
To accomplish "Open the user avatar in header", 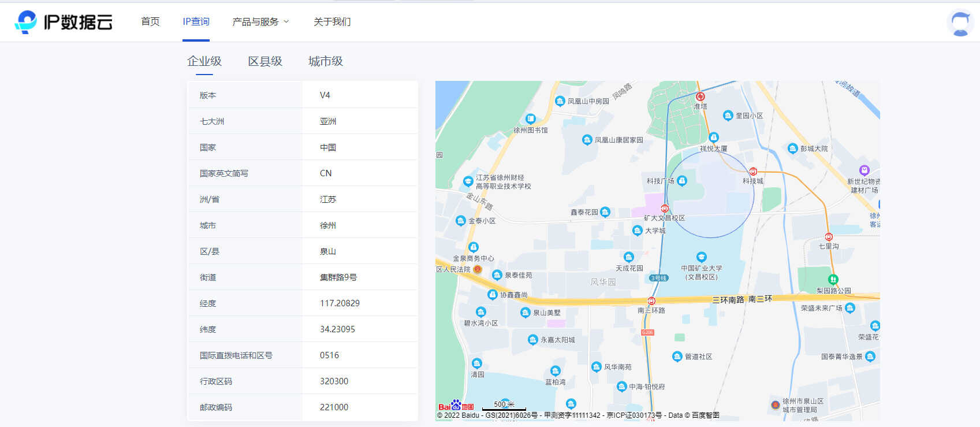I will (960, 23).
